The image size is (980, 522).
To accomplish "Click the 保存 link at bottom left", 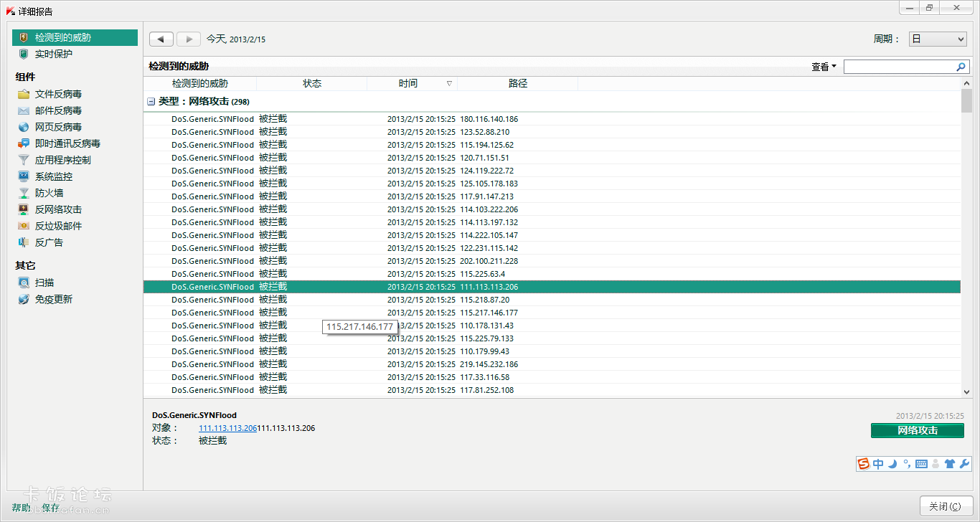I will 51,508.
